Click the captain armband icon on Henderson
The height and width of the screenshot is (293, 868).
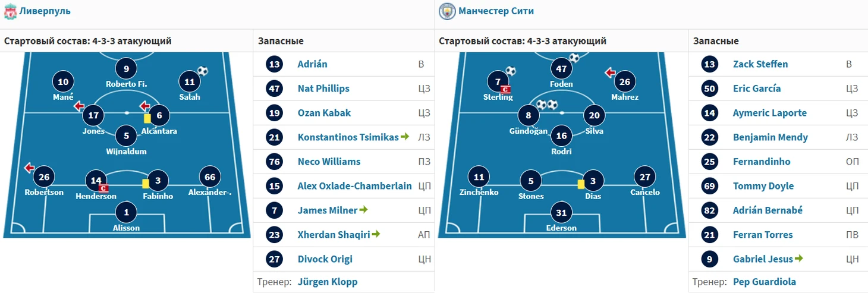point(103,188)
